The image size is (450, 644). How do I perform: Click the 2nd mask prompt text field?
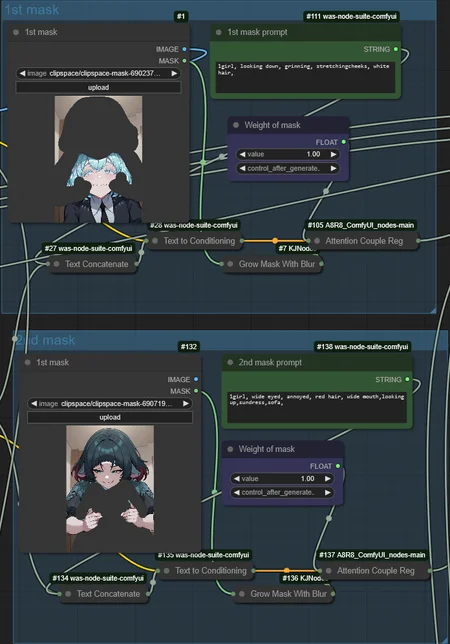click(x=317, y=407)
